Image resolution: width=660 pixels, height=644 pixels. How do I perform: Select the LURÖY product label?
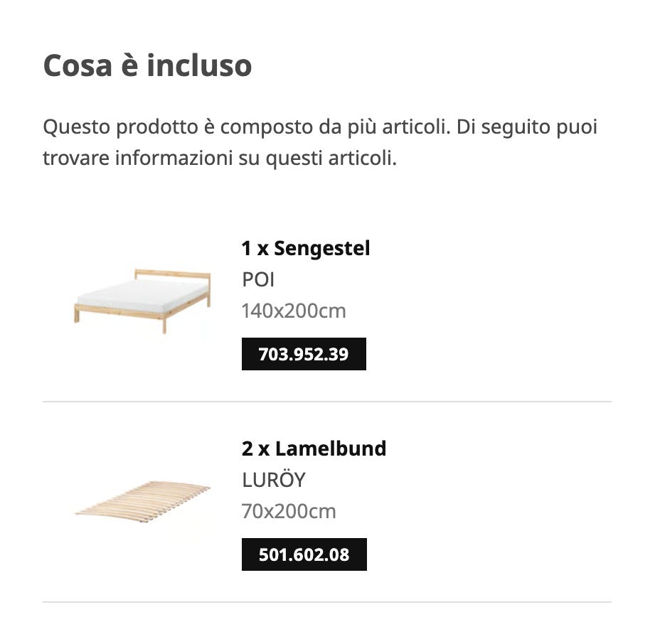point(273,481)
